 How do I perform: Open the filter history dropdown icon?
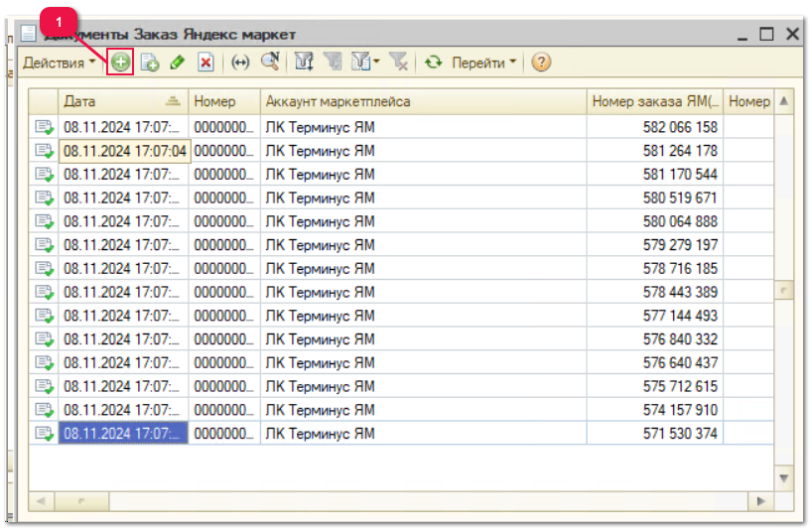[x=365, y=63]
